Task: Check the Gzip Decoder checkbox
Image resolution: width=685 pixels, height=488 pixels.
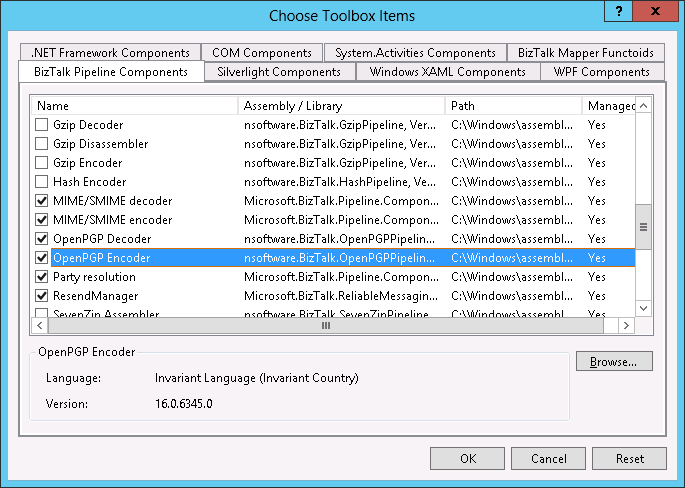Action: click(x=42, y=125)
